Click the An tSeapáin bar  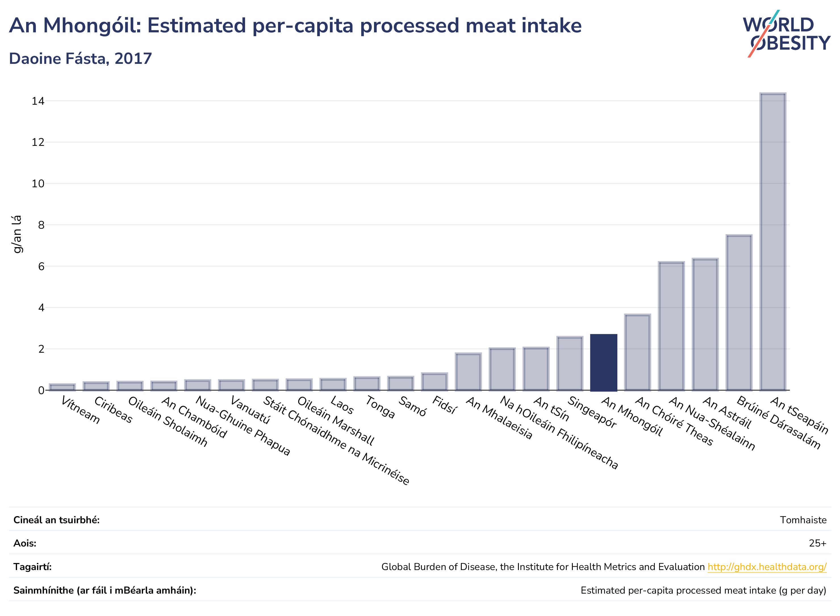point(773,242)
